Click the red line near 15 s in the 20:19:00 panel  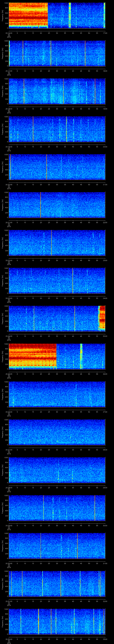coord(33,129)
